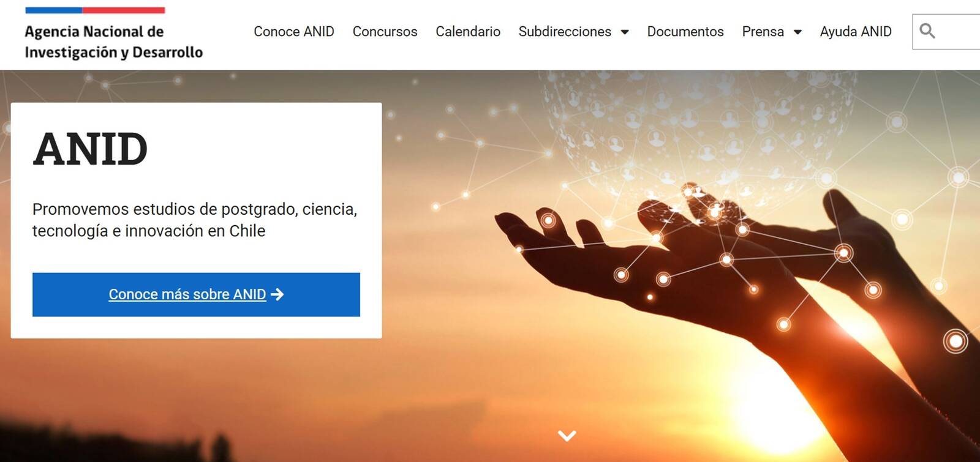Open the Conoce ANID menu item
The image size is (980, 462).
pyautogui.click(x=294, y=31)
